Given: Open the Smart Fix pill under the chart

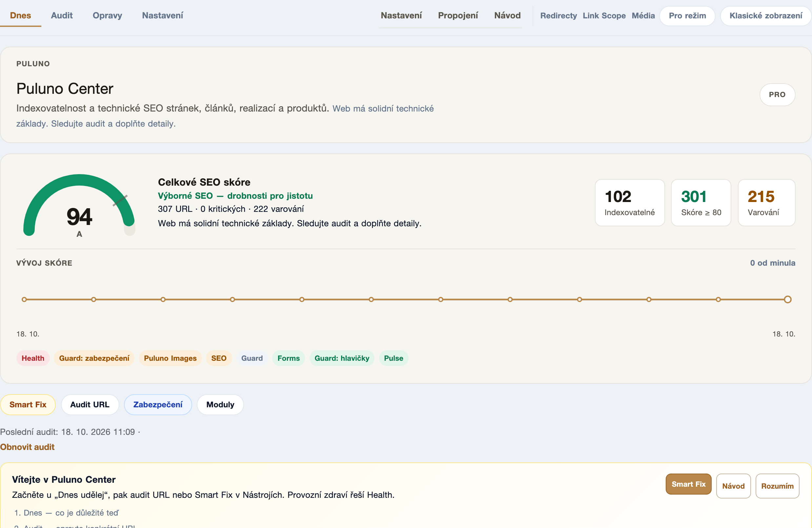Looking at the screenshot, I should [x=28, y=405].
